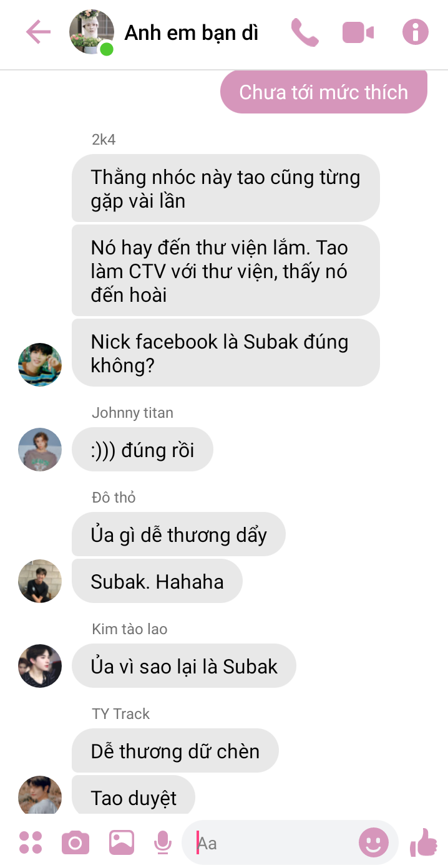The image size is (448, 868).
Task: Open the photo gallery icon
Action: (x=122, y=843)
